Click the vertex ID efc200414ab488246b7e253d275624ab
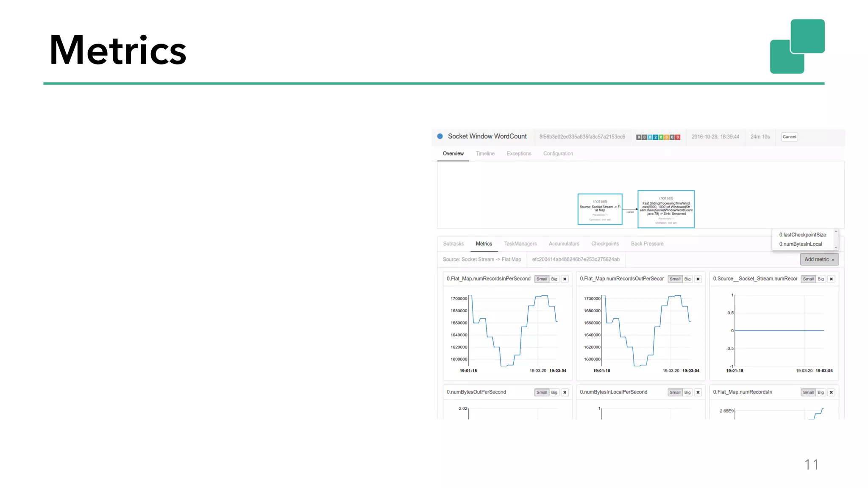This screenshot has width=868, height=488. [x=576, y=260]
